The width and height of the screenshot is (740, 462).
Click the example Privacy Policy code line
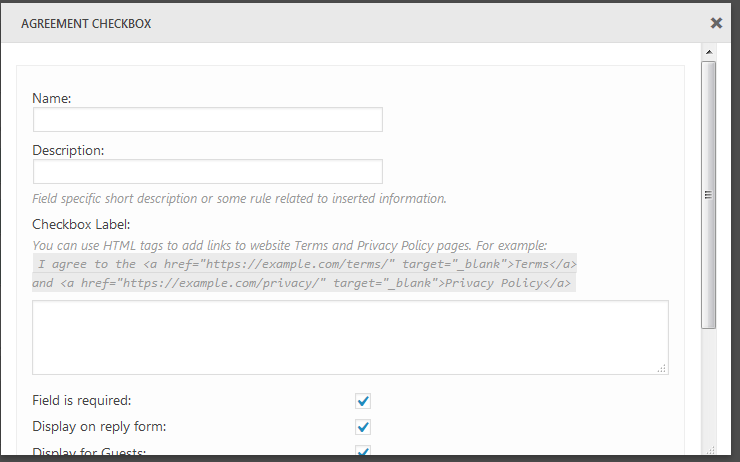[302, 283]
